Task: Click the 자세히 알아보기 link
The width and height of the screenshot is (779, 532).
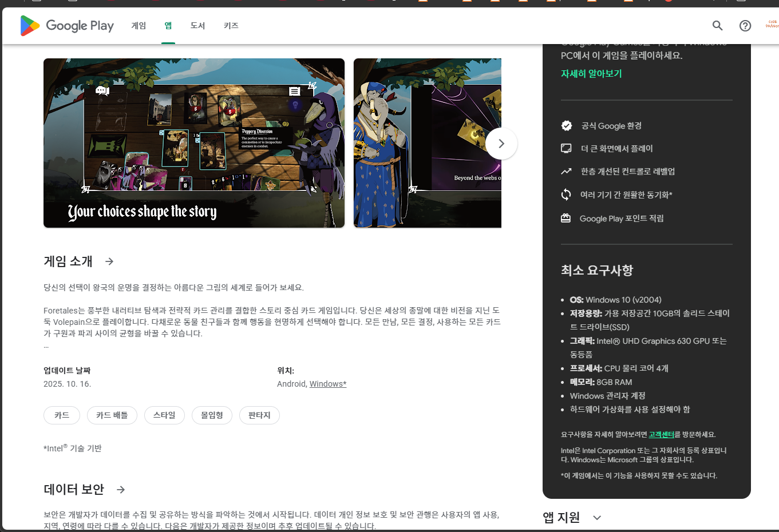Action: (591, 74)
